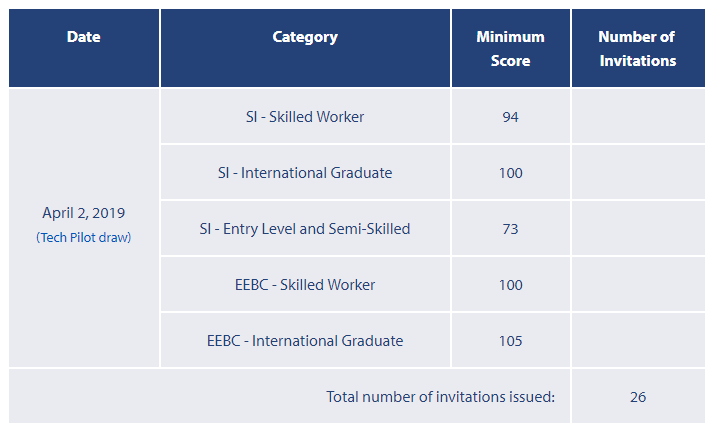Screen dimensions: 716x432
Task: Select the minimum score value 73
Action: (510, 229)
